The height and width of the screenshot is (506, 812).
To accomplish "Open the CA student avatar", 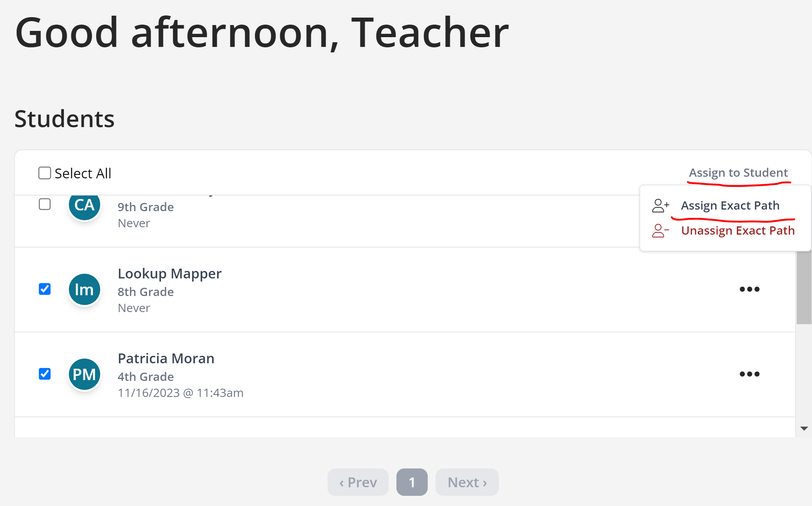I will (85, 205).
